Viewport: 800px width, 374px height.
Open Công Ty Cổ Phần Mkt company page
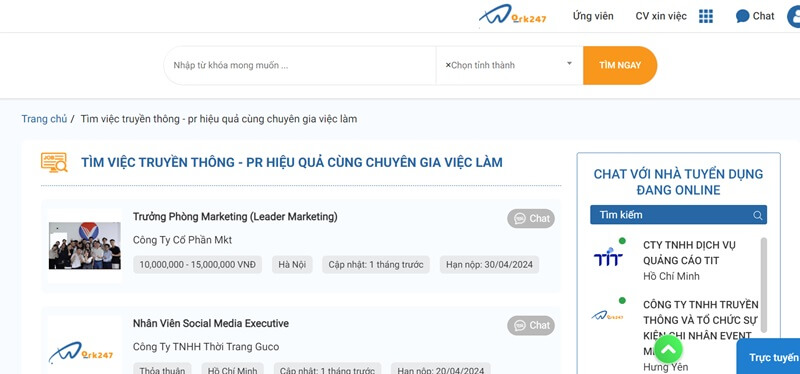point(182,240)
